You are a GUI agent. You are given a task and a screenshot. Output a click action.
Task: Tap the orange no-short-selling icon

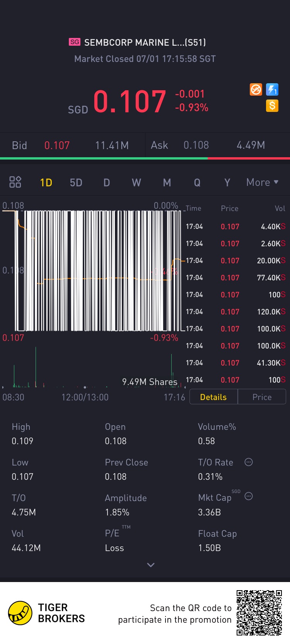256,90
